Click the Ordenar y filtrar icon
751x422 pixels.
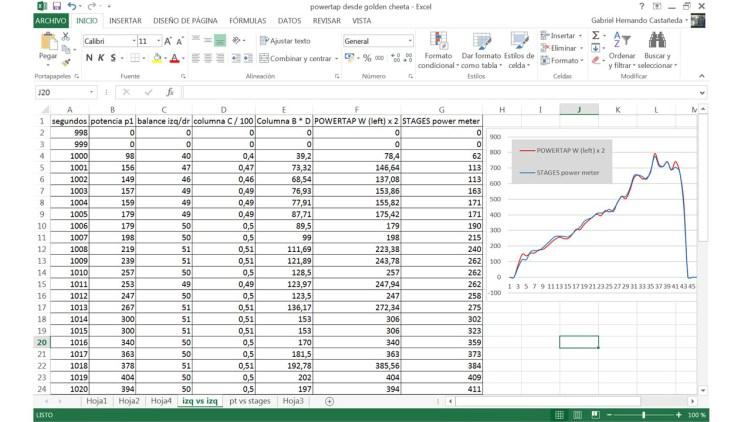[622, 40]
